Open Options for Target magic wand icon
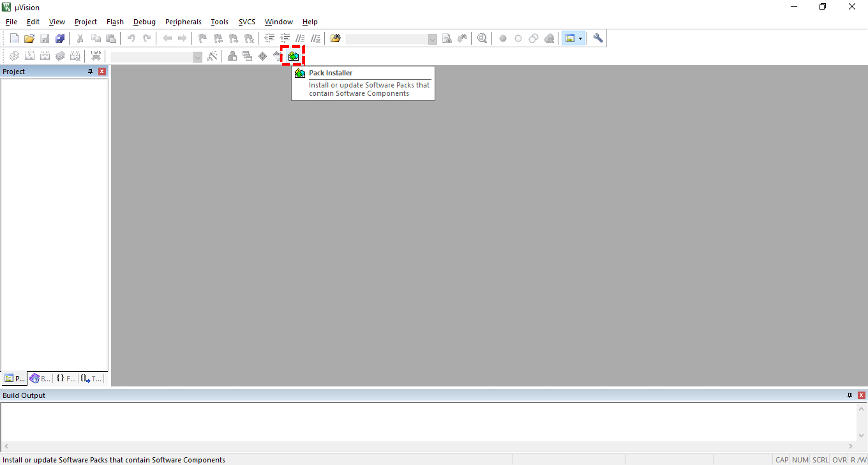 click(x=212, y=56)
